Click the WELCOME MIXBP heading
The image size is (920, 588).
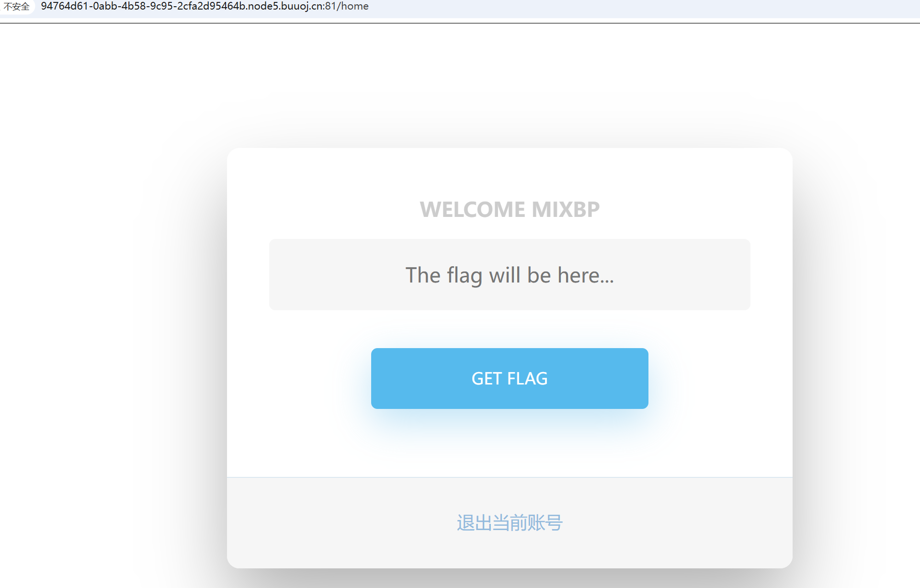tap(510, 209)
